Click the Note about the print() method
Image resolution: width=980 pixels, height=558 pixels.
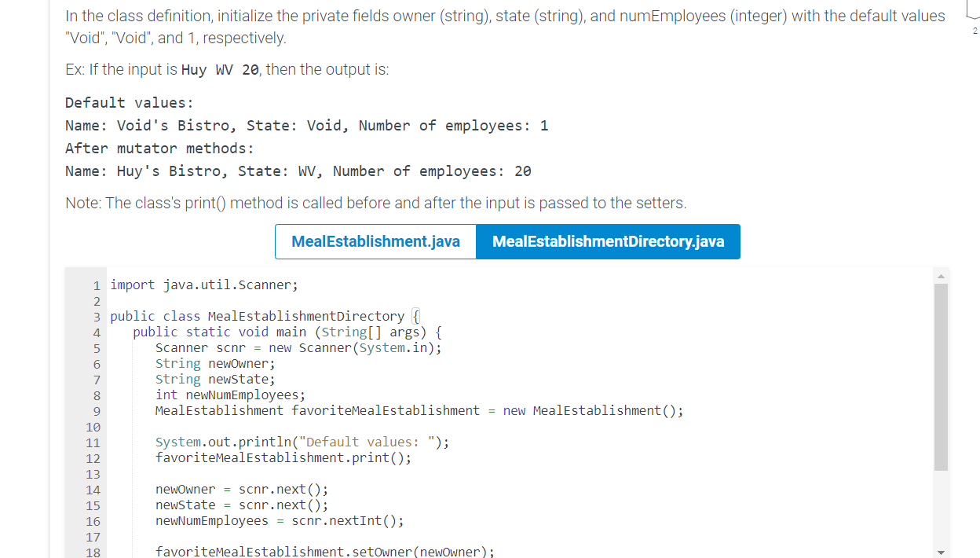coord(375,203)
